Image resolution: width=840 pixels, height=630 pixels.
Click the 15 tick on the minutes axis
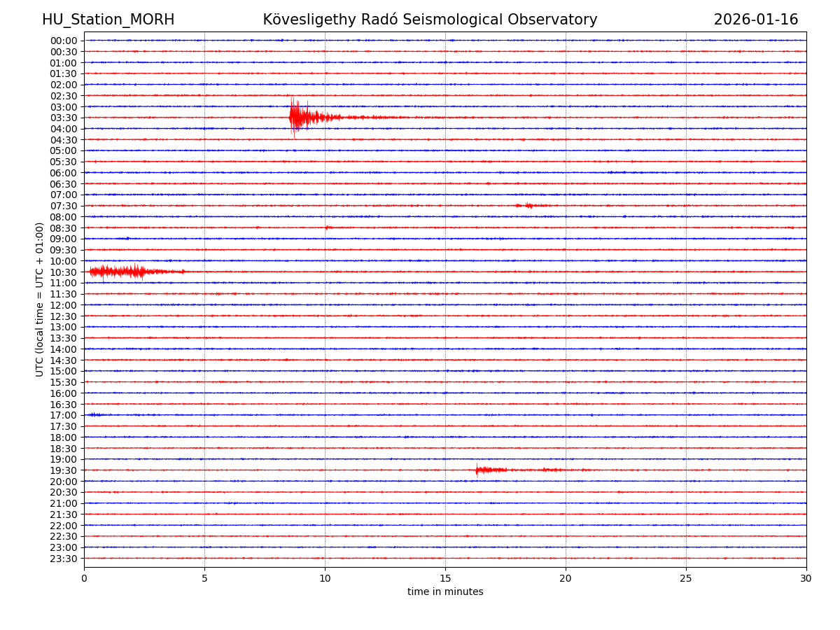pos(445,578)
